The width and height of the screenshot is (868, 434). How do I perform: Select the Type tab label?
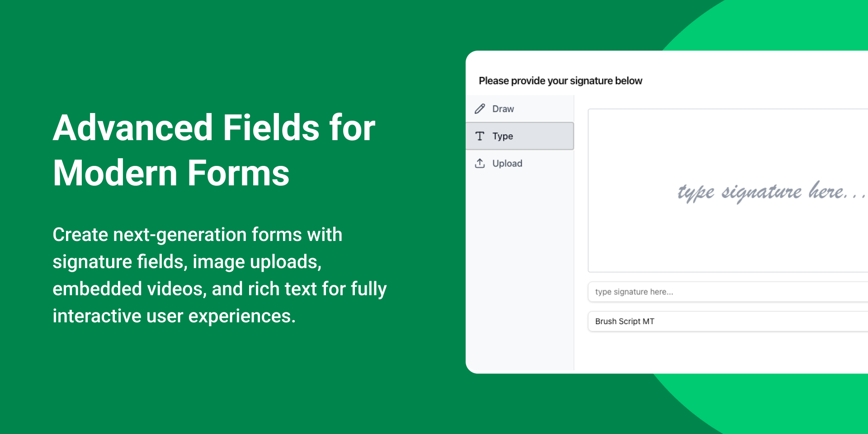coord(502,136)
